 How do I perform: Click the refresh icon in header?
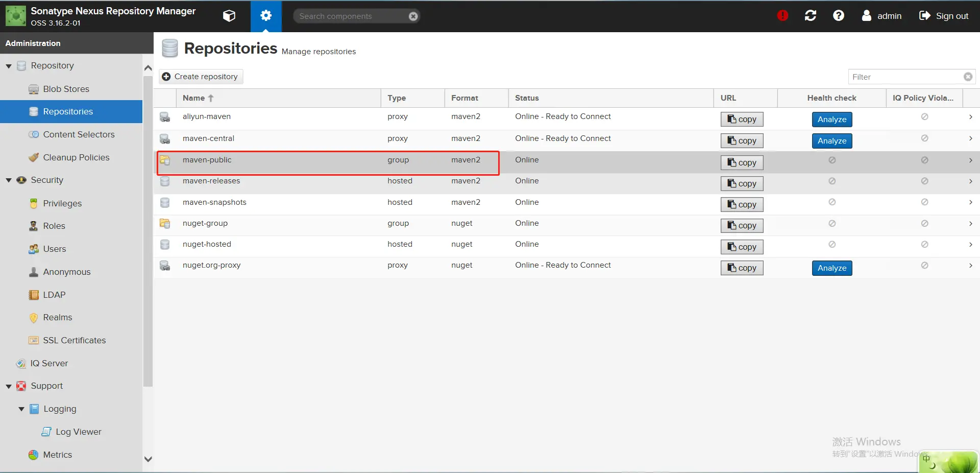(811, 16)
